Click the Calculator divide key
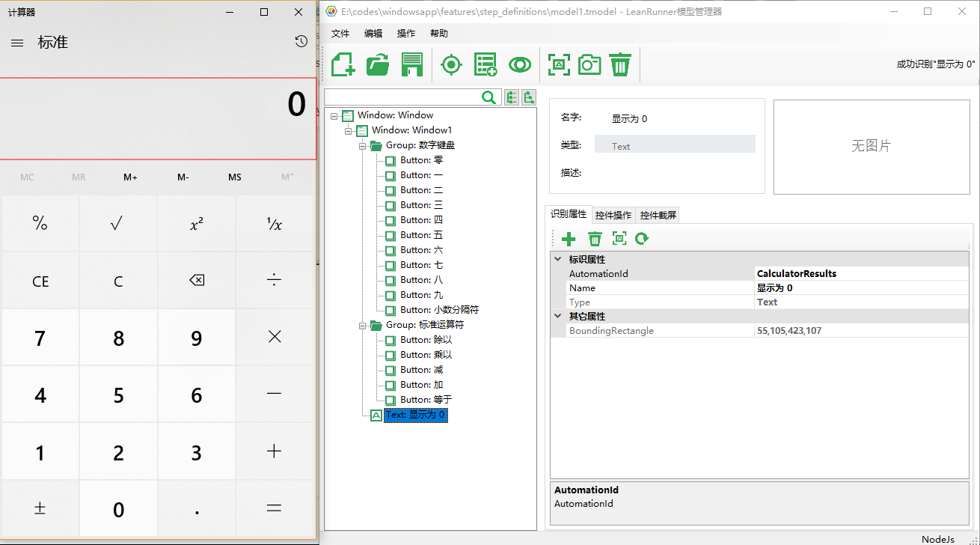 tap(275, 281)
